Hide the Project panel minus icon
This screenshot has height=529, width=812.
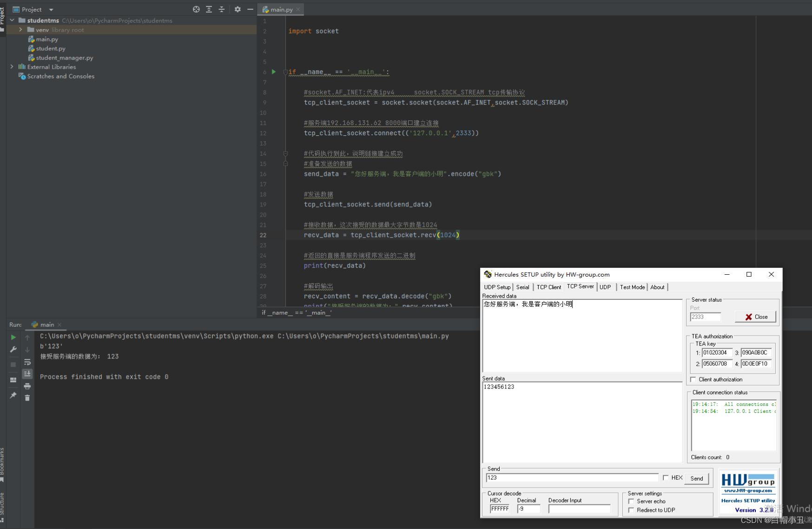(x=250, y=9)
